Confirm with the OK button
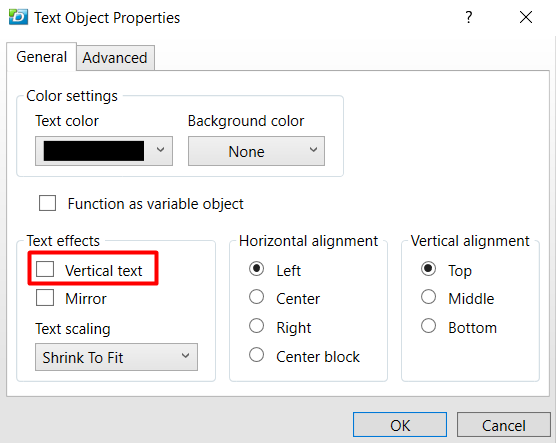 click(x=400, y=425)
